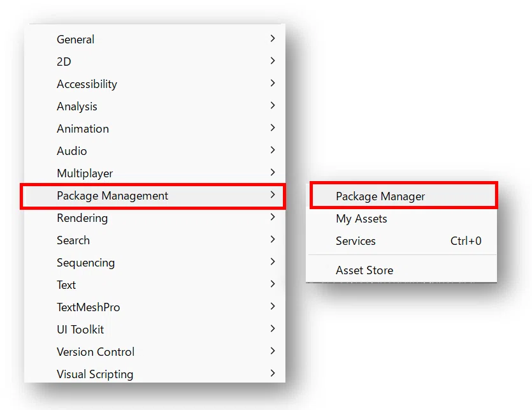
Task: Select the Analysis menu entry
Action: (155, 106)
